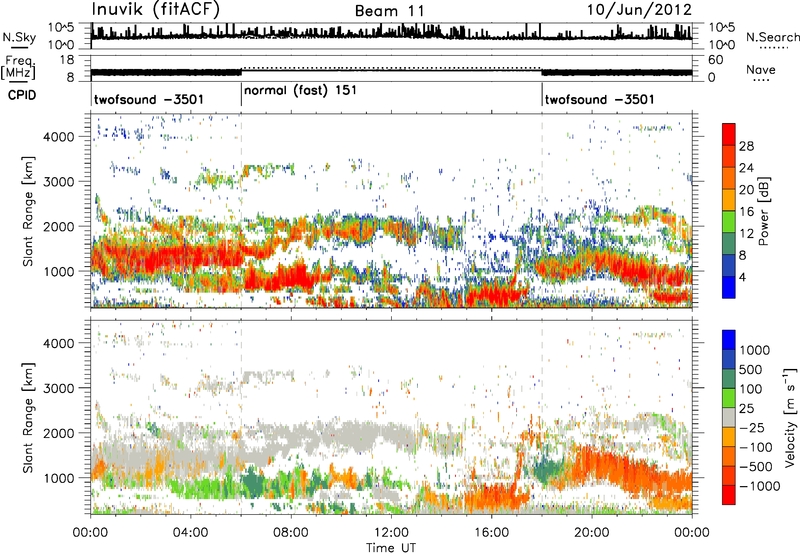800x554 pixels.
Task: Click 'twofsound -3501' label starting at 00:00
Action: point(148,99)
